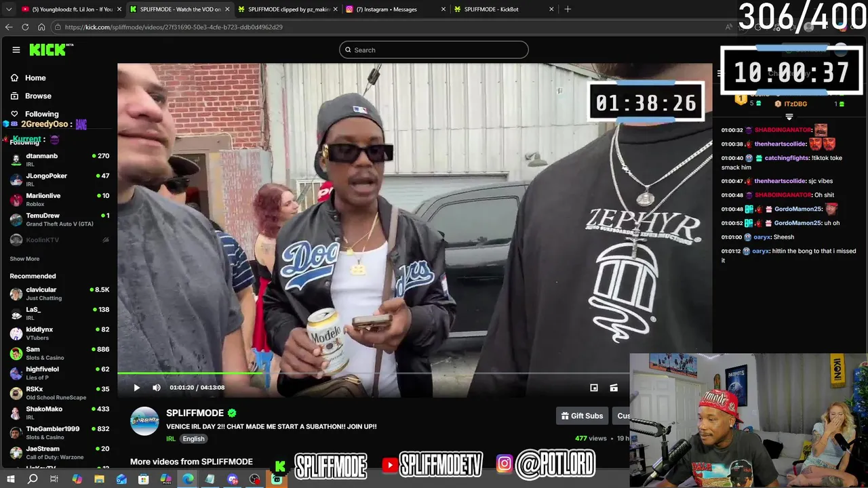
Task: Open JLongoPoker channel
Action: tap(60, 180)
